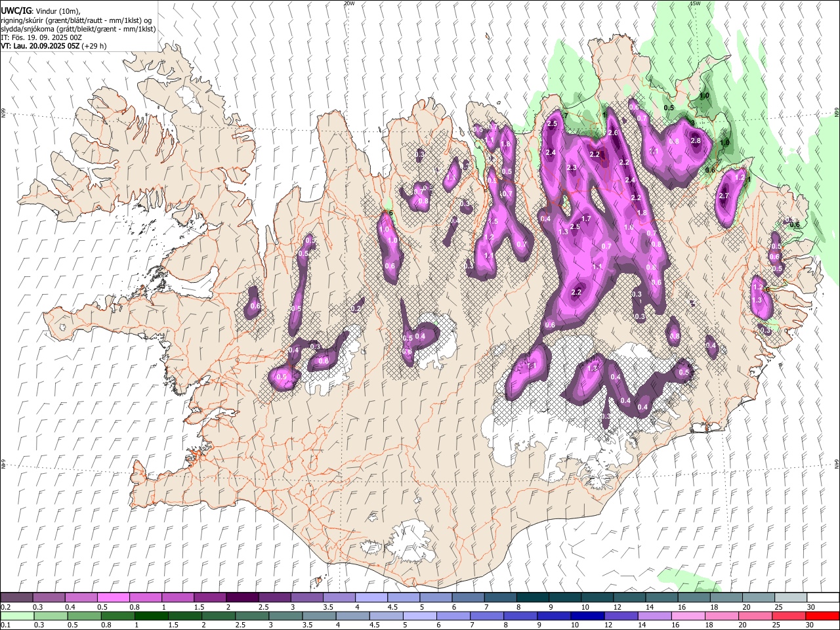Click the 'slydda/snjókoma' legend description line

pos(78,29)
